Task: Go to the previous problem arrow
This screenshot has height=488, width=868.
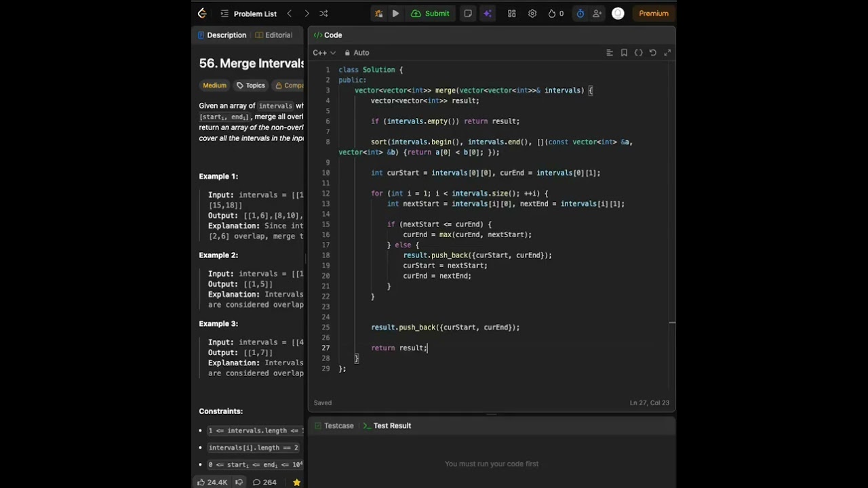Action: pyautogui.click(x=290, y=14)
